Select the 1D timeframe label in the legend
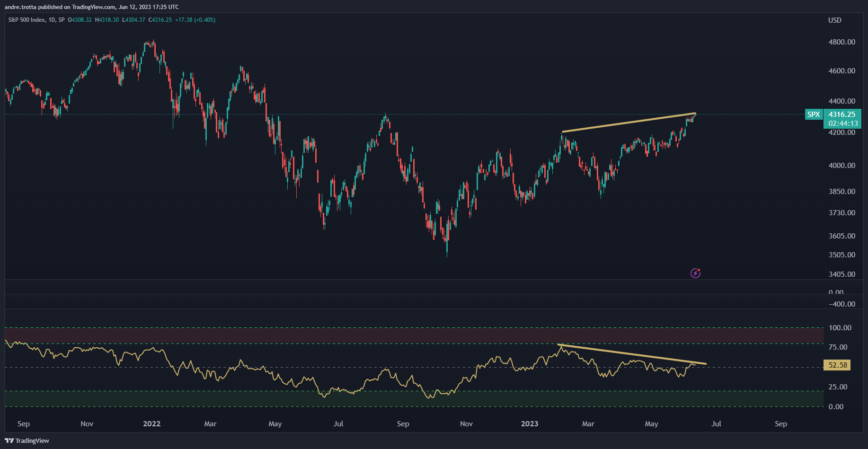 click(51, 20)
